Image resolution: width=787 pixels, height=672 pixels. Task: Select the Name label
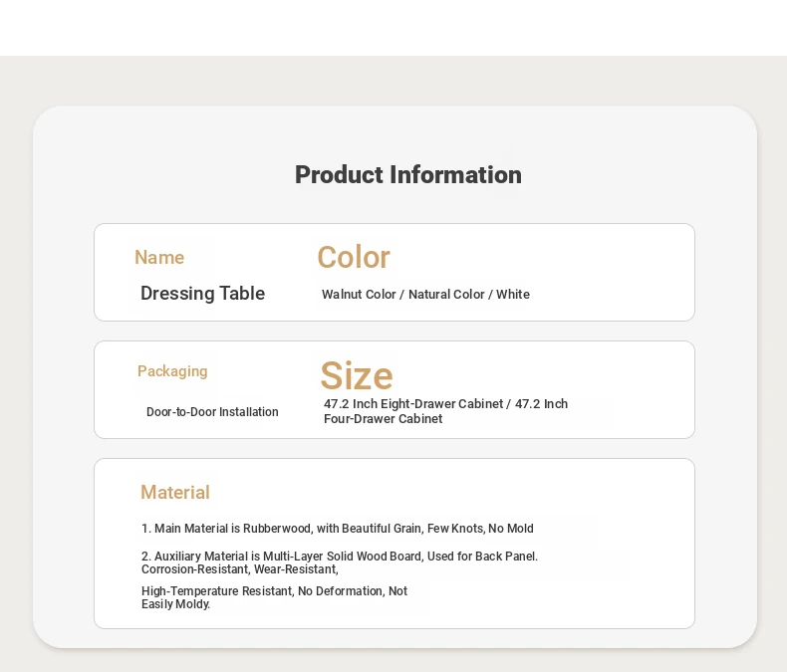point(159,257)
